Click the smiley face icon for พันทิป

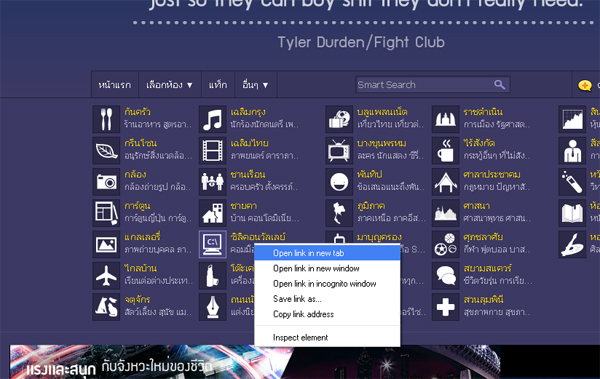[x=339, y=182]
